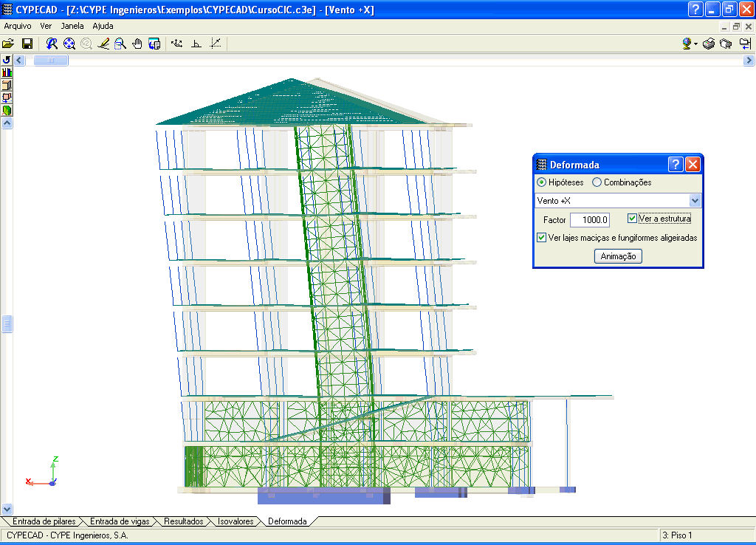The width and height of the screenshot is (756, 545).
Task: Click the greyed-out previous zoom magnifier
Action: tap(86, 44)
